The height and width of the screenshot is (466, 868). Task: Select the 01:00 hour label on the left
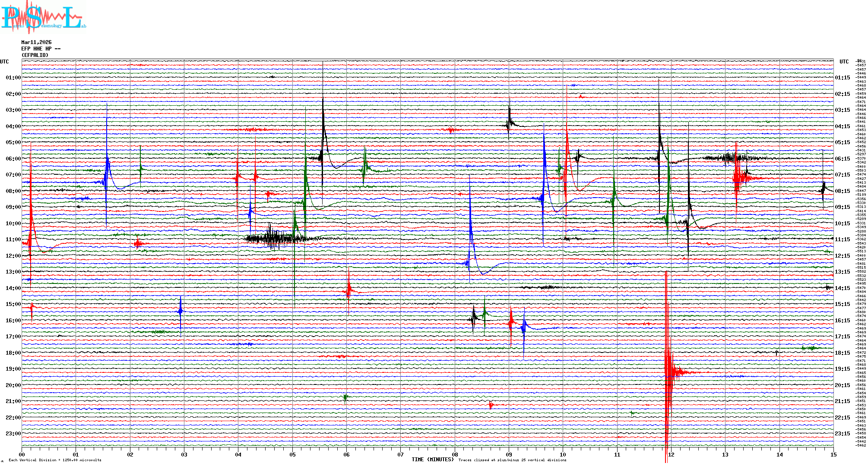click(13, 78)
